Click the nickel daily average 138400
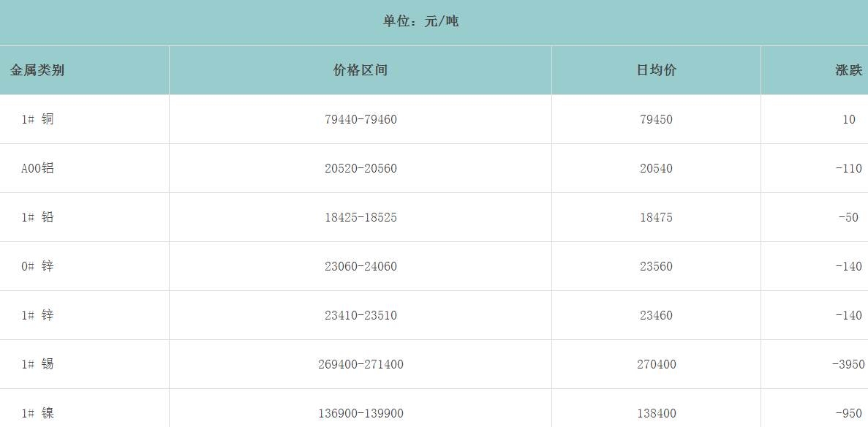The height and width of the screenshot is (427, 868). (x=656, y=413)
